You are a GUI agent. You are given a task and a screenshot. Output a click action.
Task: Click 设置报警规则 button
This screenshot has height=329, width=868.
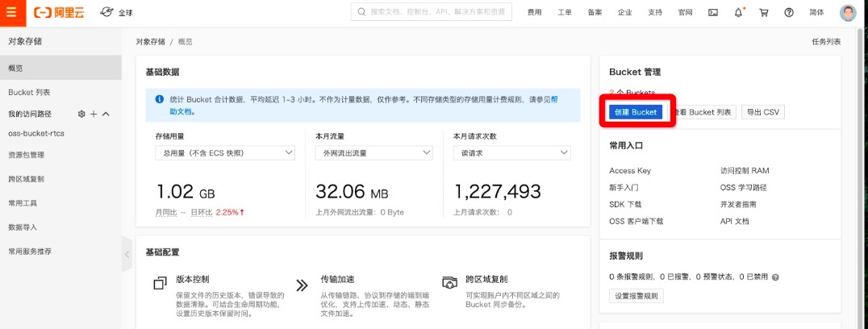coord(636,296)
